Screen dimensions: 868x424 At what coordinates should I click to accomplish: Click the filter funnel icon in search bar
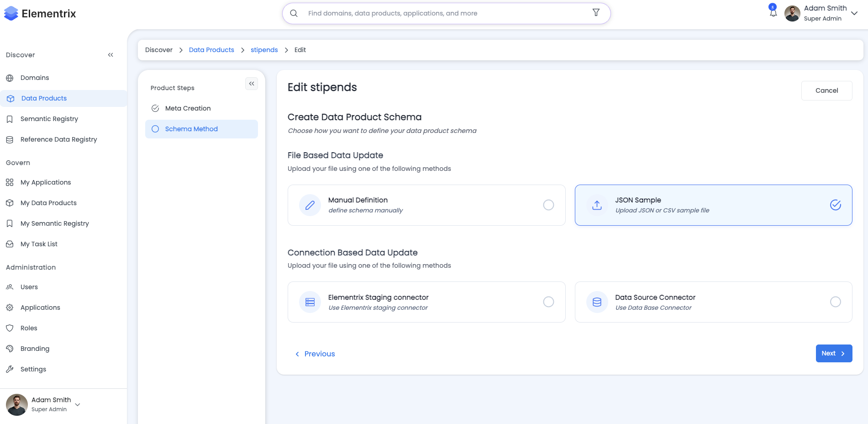click(596, 13)
